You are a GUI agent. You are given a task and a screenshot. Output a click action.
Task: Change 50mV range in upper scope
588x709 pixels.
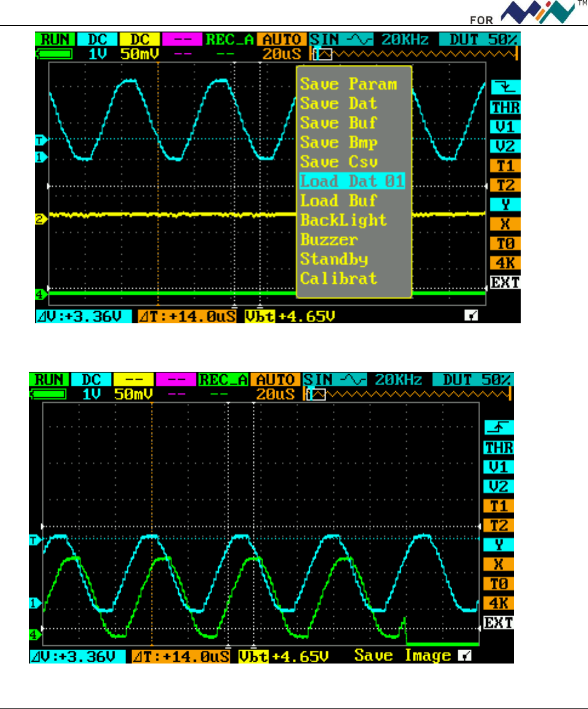140,54
